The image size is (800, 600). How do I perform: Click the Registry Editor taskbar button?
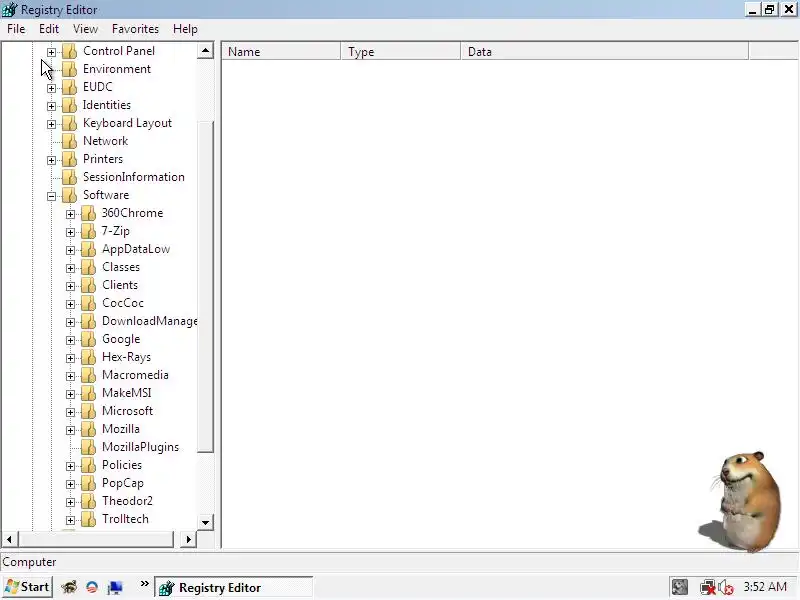234,588
